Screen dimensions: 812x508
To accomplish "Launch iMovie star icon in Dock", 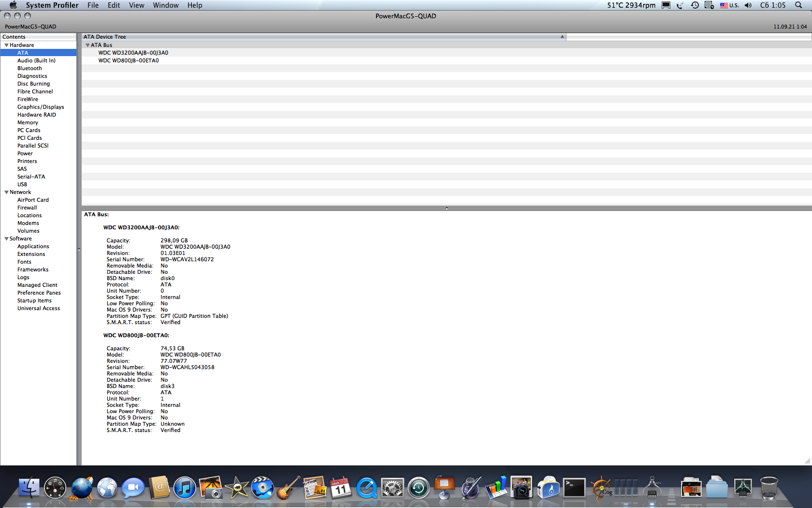I will pyautogui.click(x=237, y=488).
